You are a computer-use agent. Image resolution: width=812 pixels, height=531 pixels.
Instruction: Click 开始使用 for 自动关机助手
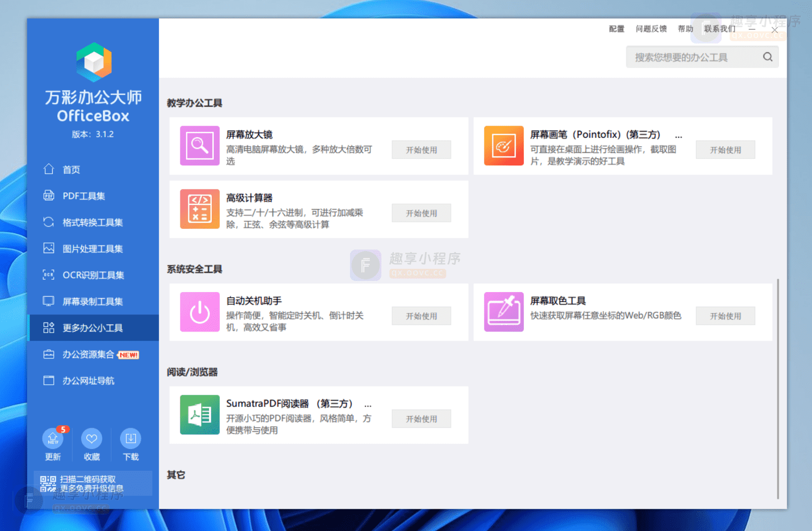click(421, 316)
